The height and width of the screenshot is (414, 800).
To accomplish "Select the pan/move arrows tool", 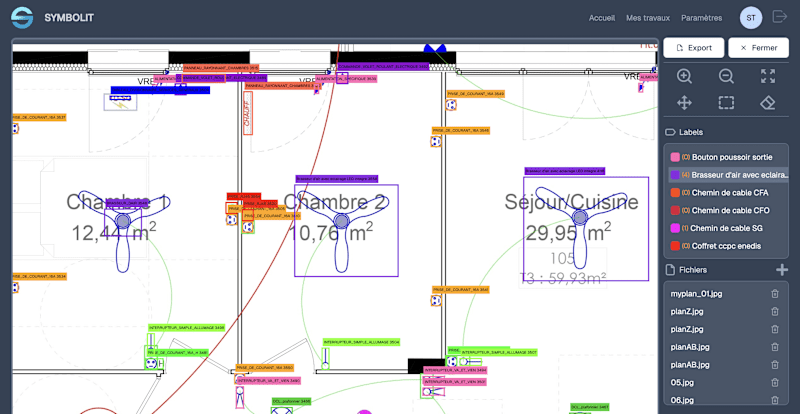I will click(x=684, y=103).
